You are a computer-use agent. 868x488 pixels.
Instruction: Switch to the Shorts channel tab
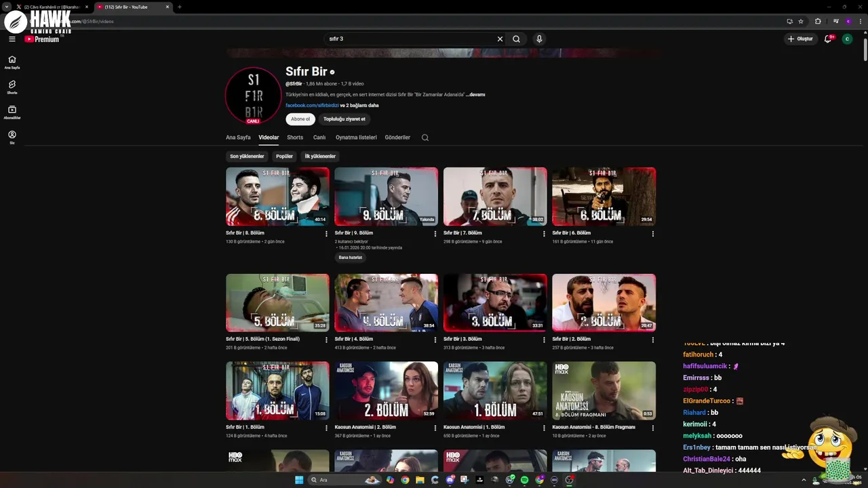coord(295,137)
